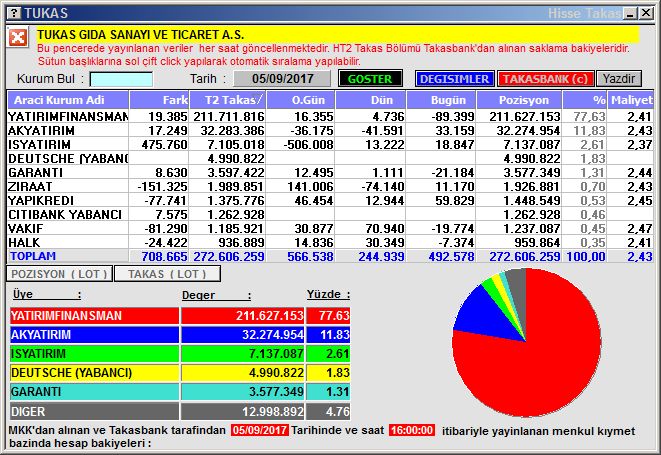The height and width of the screenshot is (455, 661).
Task: Click the gray DIGER legend swatch
Action: (x=94, y=411)
